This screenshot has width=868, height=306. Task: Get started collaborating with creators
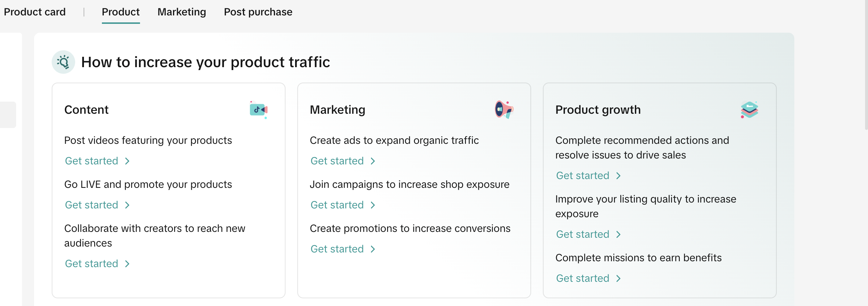point(92,264)
